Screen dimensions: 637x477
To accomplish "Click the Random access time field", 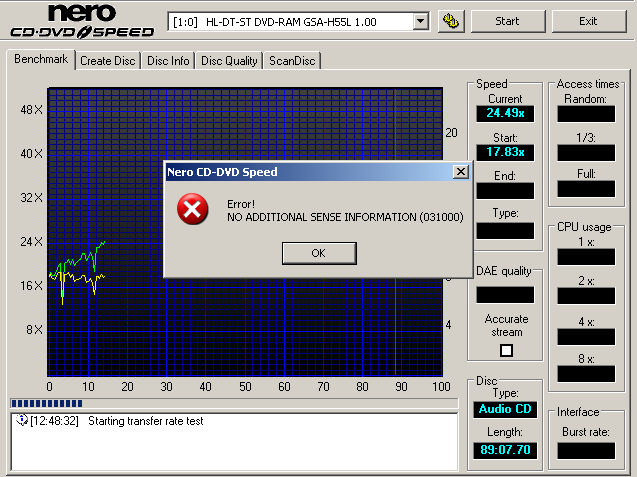I will [x=586, y=114].
